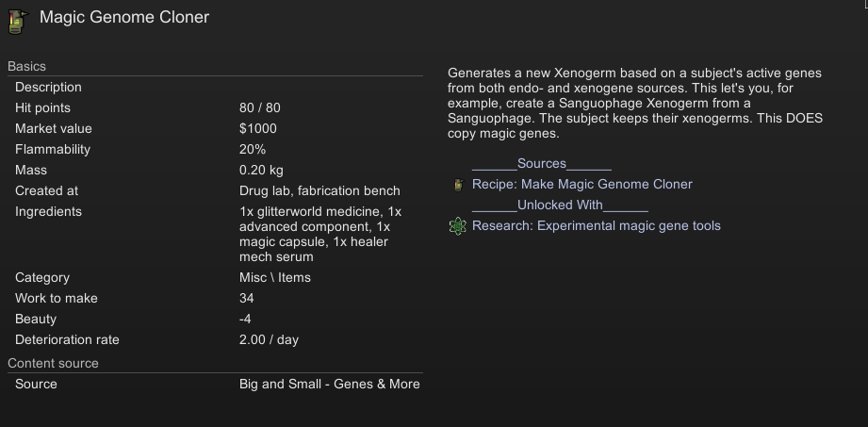The height and width of the screenshot is (427, 868).
Task: Click the Content source section header
Action: [x=53, y=363]
